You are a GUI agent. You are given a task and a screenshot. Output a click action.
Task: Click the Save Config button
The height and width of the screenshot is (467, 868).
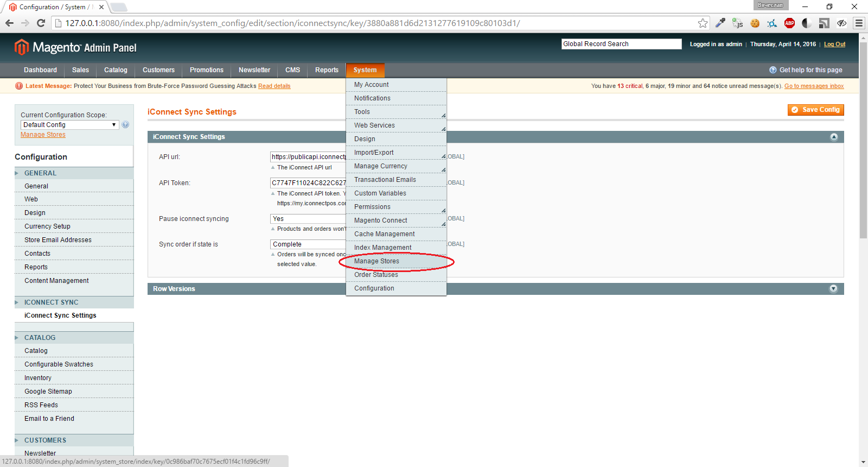coord(816,110)
